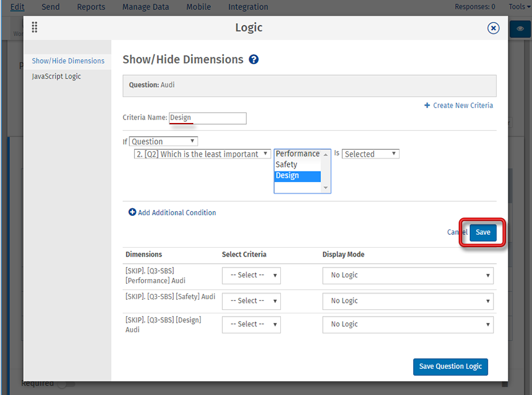Screen dimensions: 532x395
Task: Click the help question mark icon
Action: (254, 60)
